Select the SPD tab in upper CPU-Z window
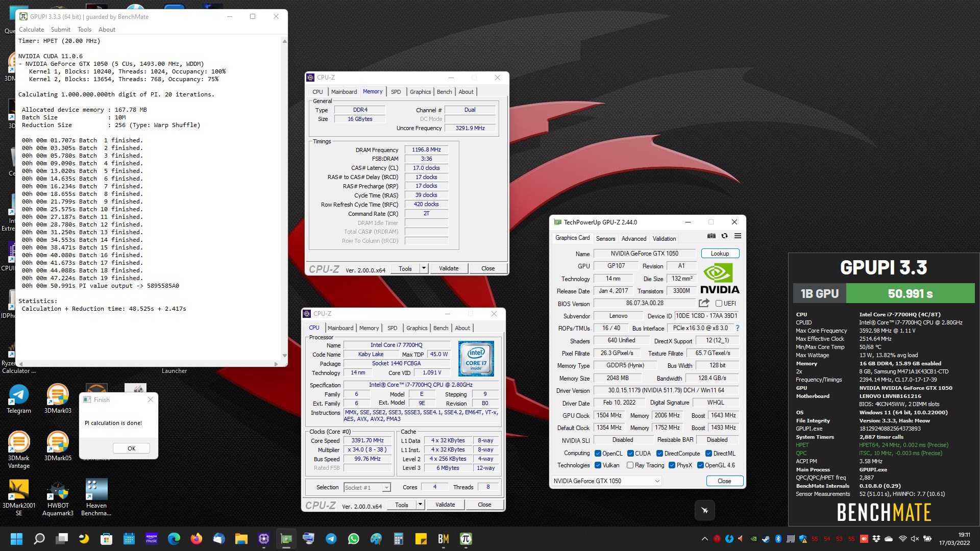Screen dimensions: 980x551 pyautogui.click(x=396, y=92)
